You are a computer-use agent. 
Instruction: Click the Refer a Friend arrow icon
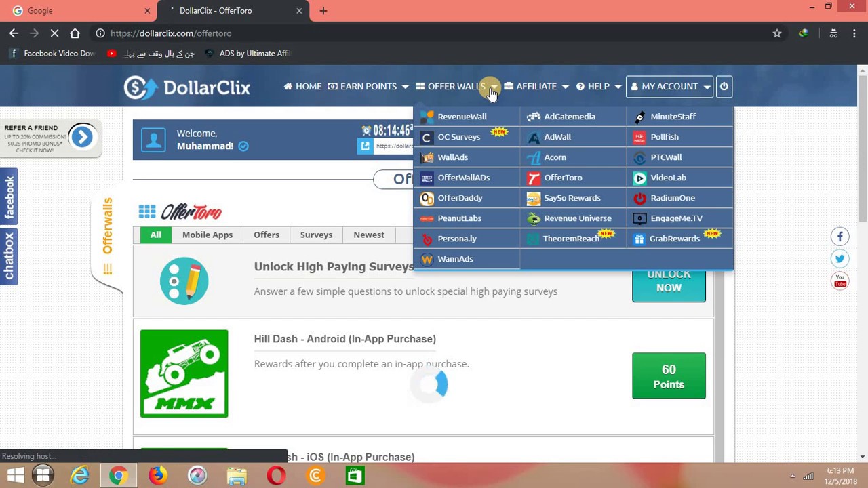pos(82,137)
